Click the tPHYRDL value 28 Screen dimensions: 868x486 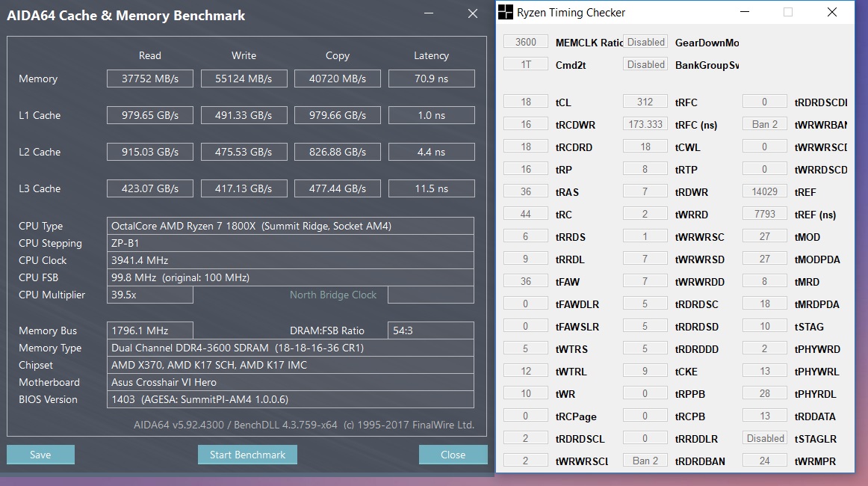point(764,393)
